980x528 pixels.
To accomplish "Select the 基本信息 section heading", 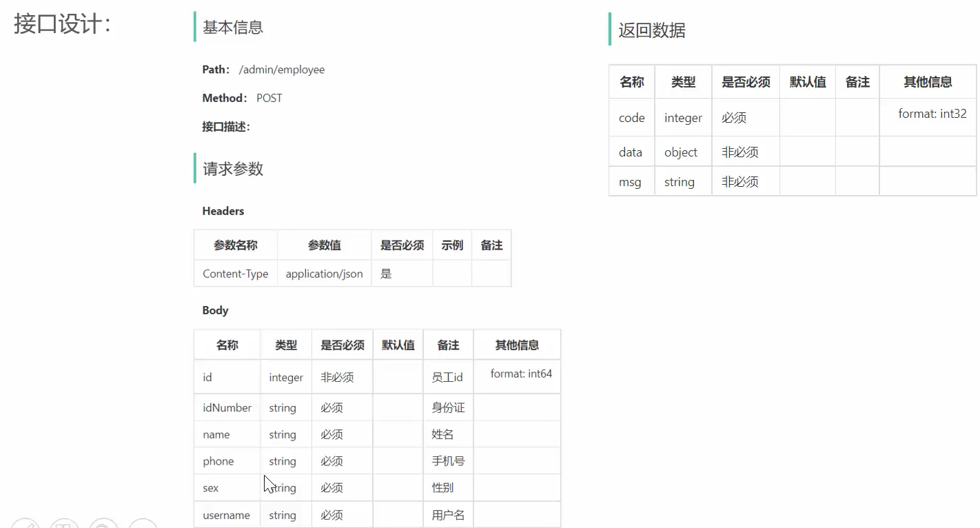I will click(x=233, y=28).
